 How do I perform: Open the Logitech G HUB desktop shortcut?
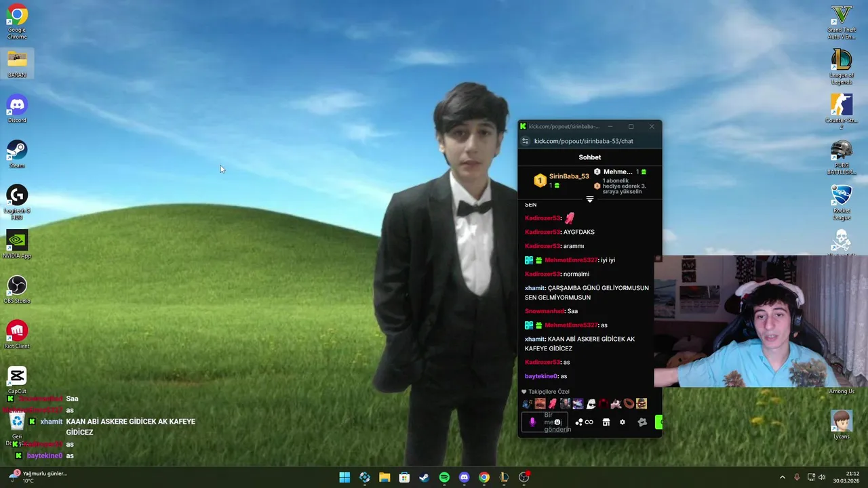[17, 202]
